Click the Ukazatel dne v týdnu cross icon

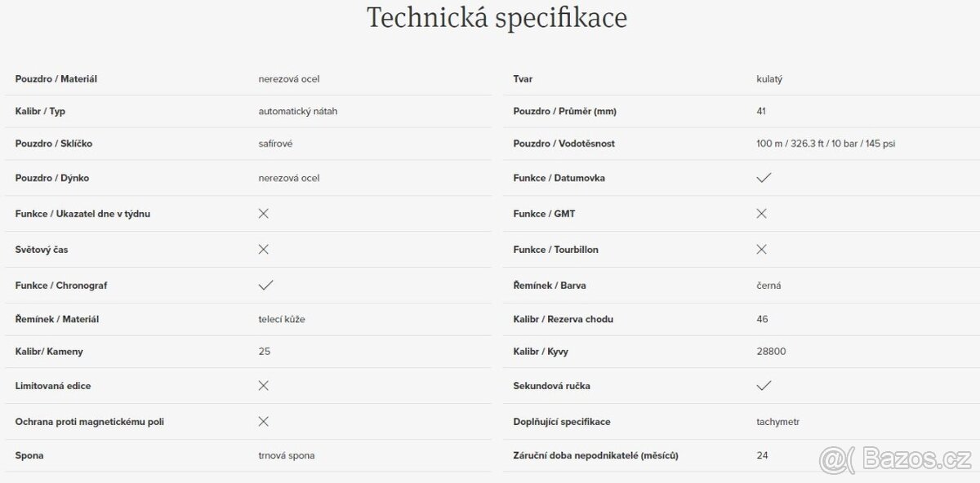coord(263,214)
